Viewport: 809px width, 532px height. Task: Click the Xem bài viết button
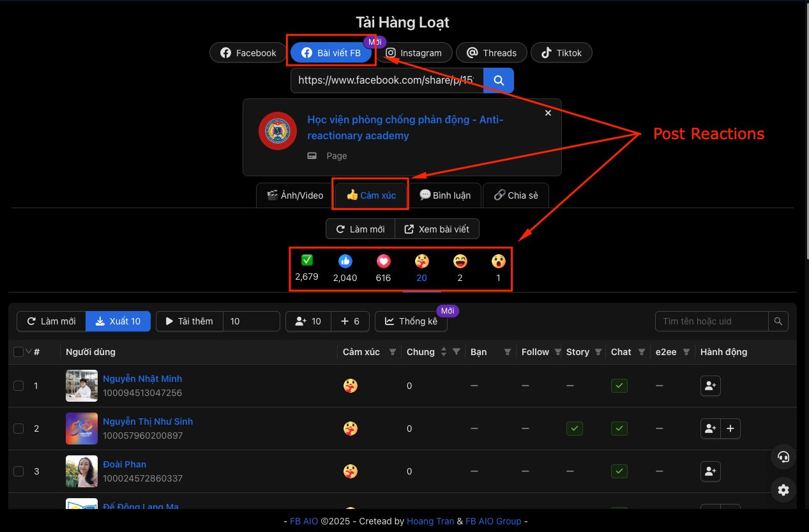[437, 229]
